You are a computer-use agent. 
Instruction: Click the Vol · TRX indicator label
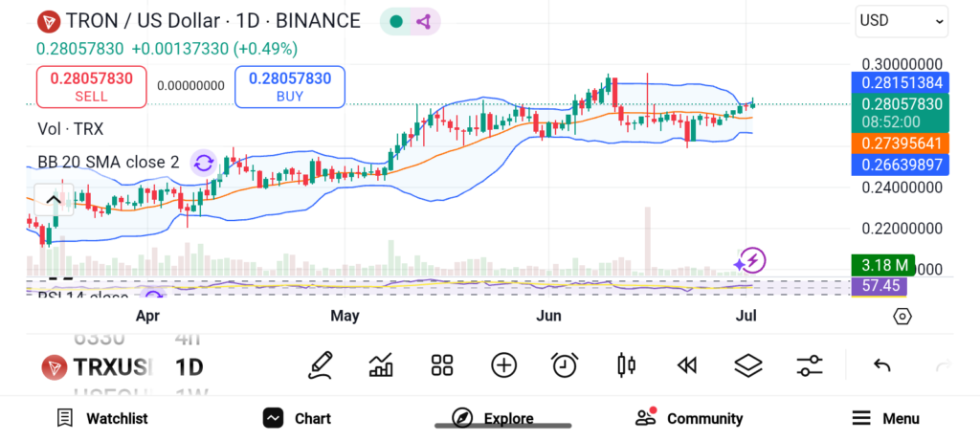coord(71,129)
